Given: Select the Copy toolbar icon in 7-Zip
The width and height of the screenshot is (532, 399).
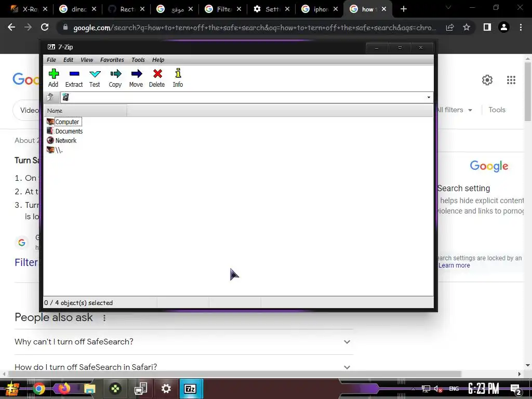Looking at the screenshot, I should click(x=115, y=78).
